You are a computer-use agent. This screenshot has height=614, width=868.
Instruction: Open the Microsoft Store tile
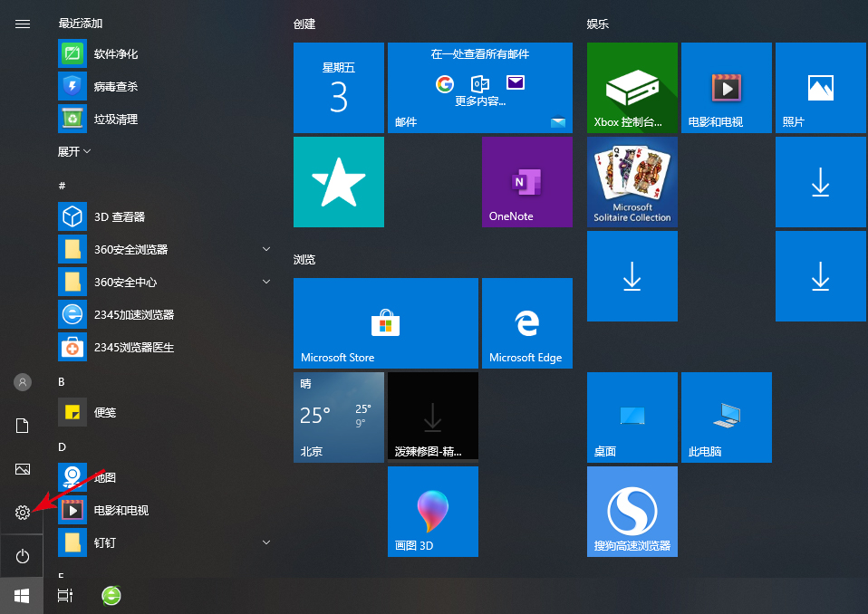point(386,323)
